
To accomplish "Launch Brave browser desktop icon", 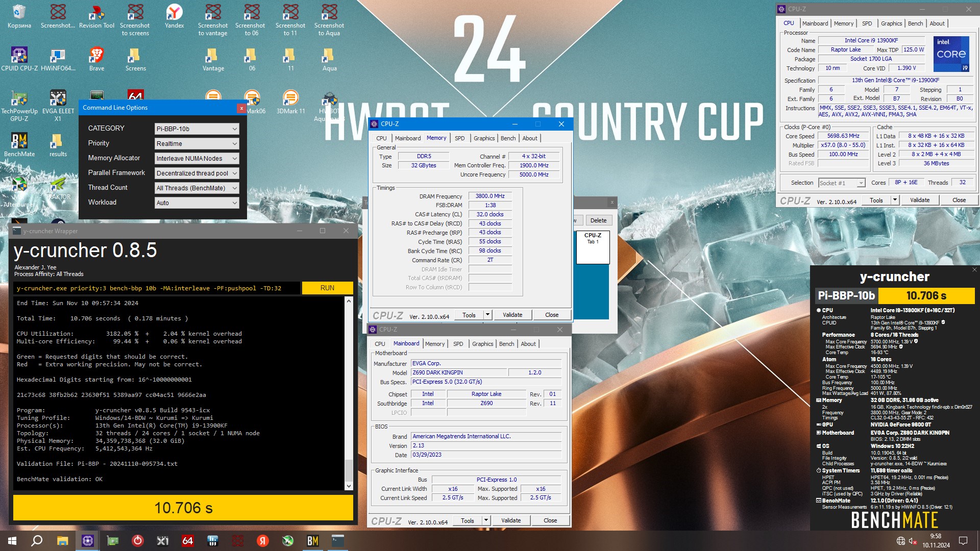I will point(96,59).
